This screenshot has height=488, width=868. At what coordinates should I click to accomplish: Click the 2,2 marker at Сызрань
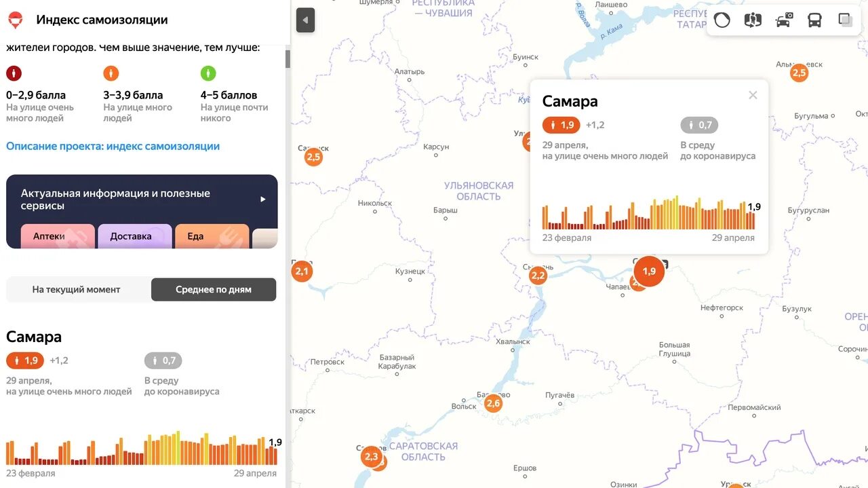click(538, 276)
